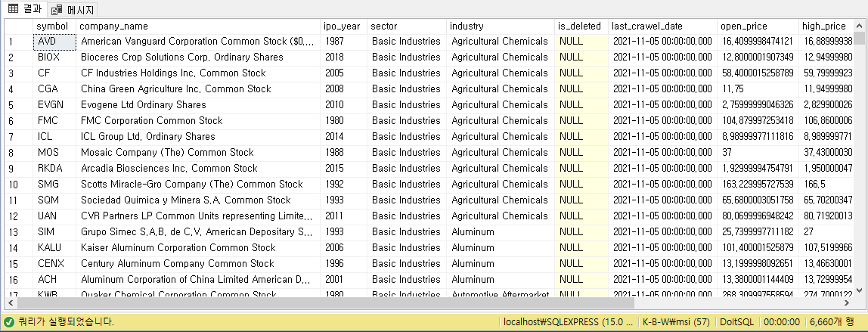This screenshot has width=868, height=332.
Task: Select row header number 10
Action: click(19, 185)
